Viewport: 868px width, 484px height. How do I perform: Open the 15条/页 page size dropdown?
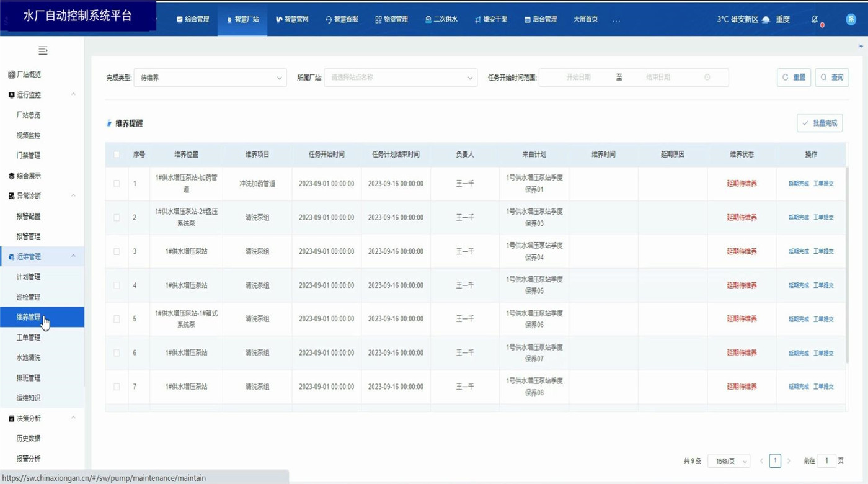point(728,461)
